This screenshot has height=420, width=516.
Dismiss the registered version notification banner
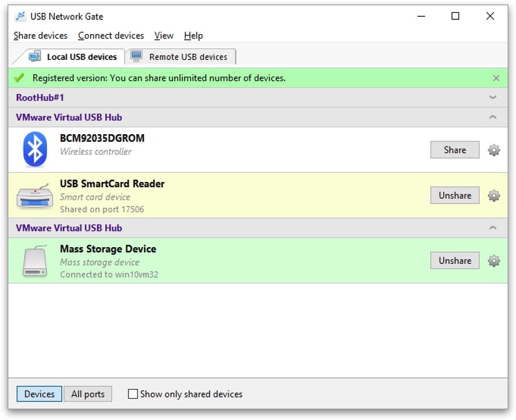(x=496, y=78)
